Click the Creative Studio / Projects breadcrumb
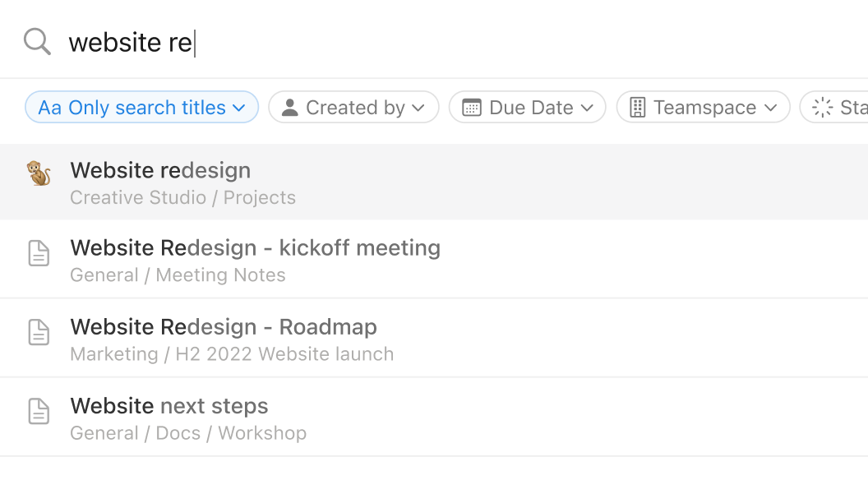Image resolution: width=868 pixels, height=480 pixels. (182, 198)
